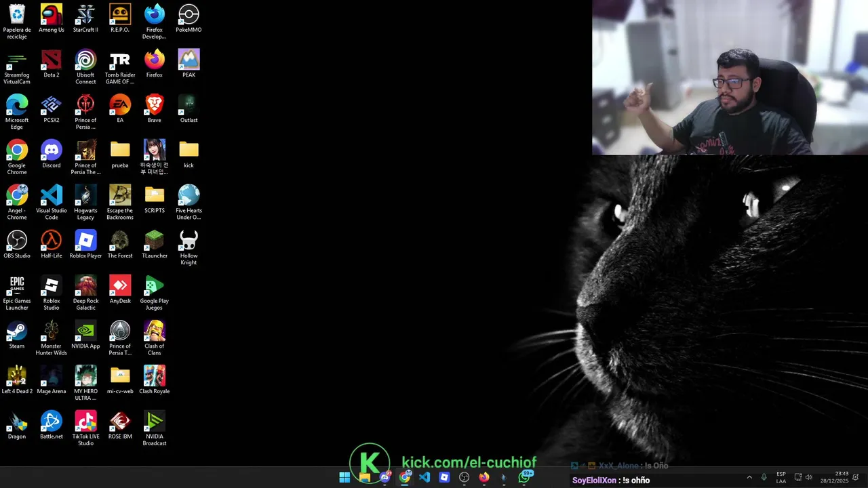868x488 pixels.
Task: Click the Dota 2 desktop icon
Action: pos(52,64)
